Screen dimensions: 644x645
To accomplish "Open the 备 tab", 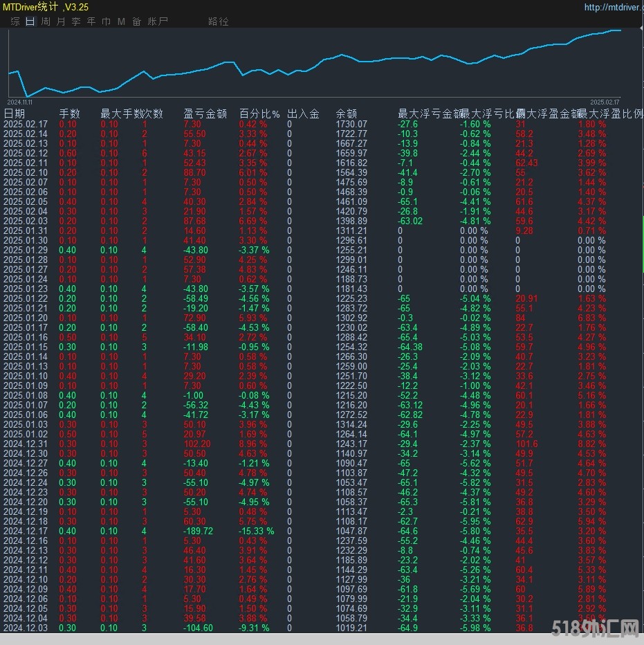I will coord(137,21).
